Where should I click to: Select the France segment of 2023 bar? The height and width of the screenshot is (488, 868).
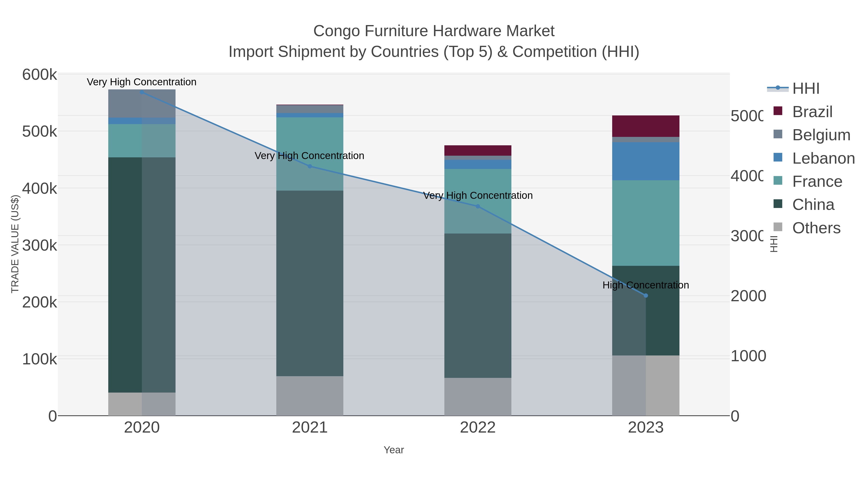[x=646, y=223]
